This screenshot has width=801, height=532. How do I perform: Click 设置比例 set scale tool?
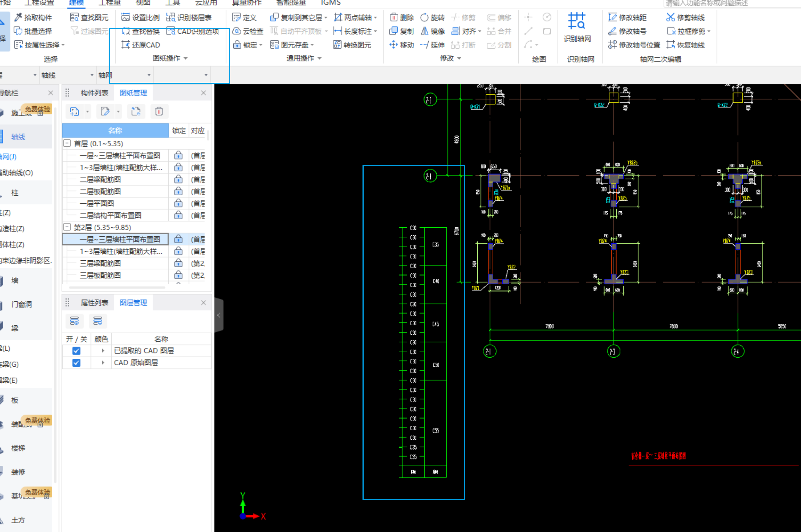pos(141,17)
